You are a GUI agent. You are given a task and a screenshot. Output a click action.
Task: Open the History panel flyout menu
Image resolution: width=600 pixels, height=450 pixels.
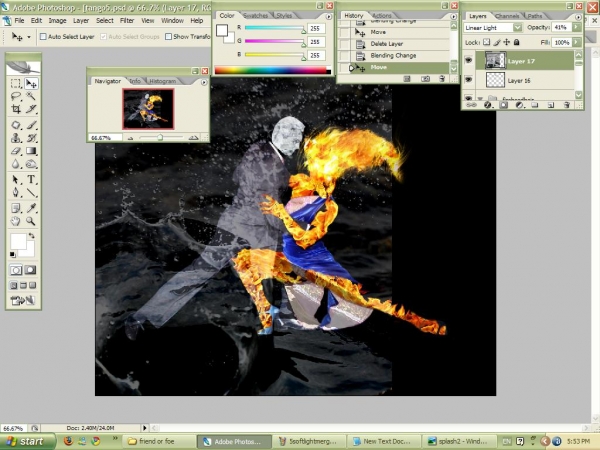pyautogui.click(x=453, y=17)
